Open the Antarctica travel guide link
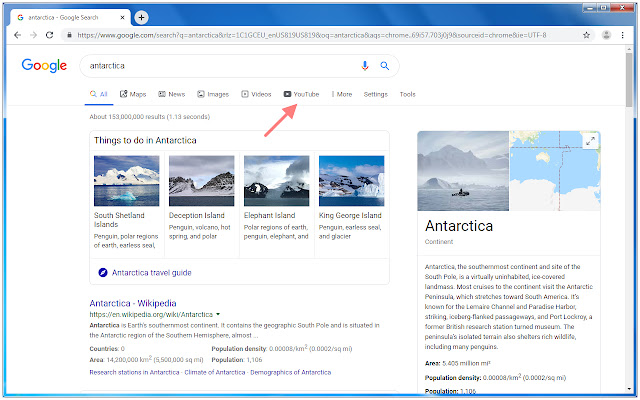Viewport: 640px width, 400px height. [151, 272]
